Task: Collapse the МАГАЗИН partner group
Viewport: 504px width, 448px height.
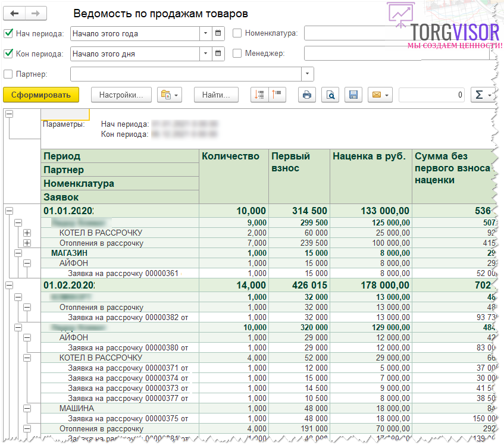Action: (18, 253)
